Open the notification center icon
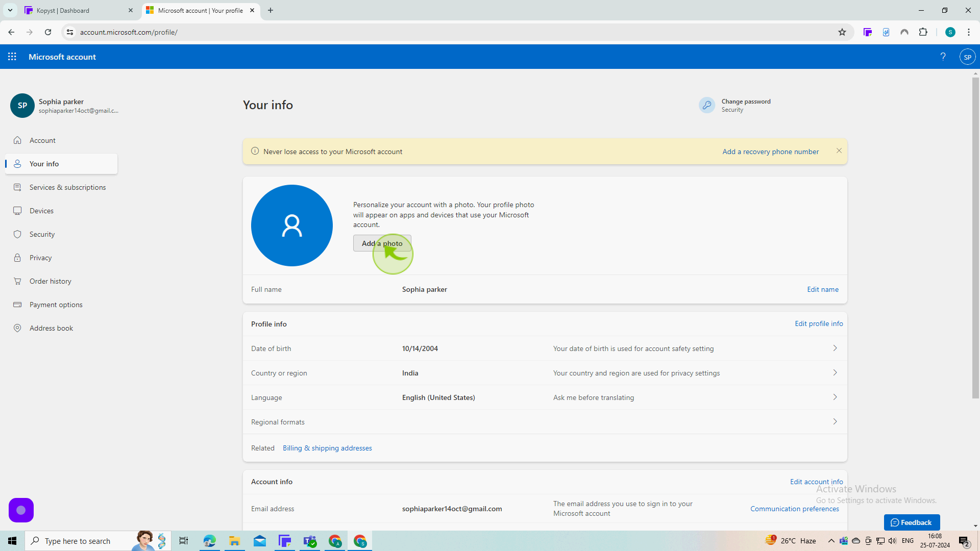This screenshot has height=551, width=980. [x=964, y=541]
